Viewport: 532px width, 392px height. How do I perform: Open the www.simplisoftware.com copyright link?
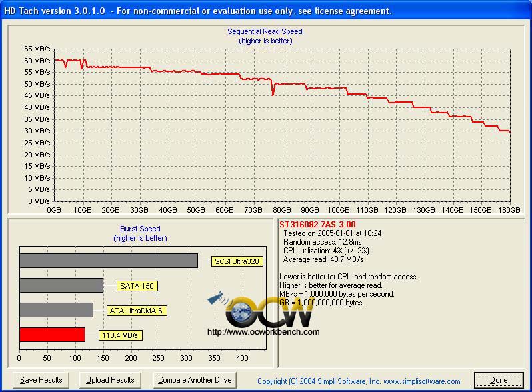pyautogui.click(x=422, y=381)
